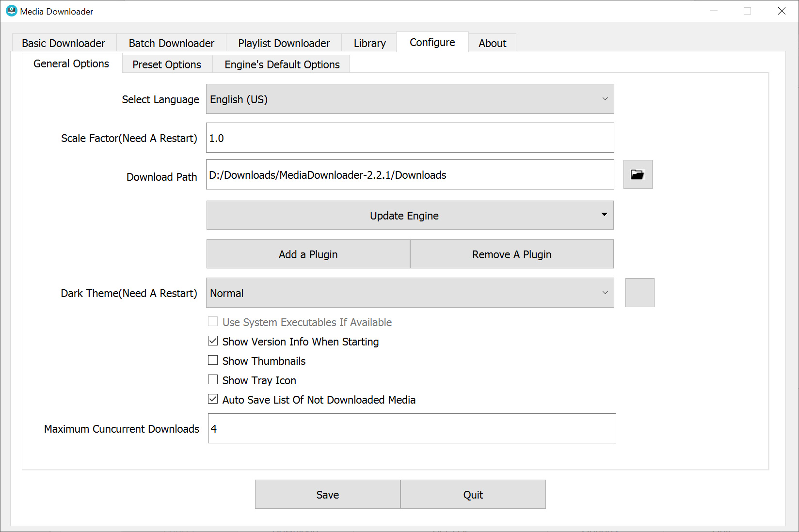Open the Select Language dropdown
799x532 pixels.
[410, 99]
